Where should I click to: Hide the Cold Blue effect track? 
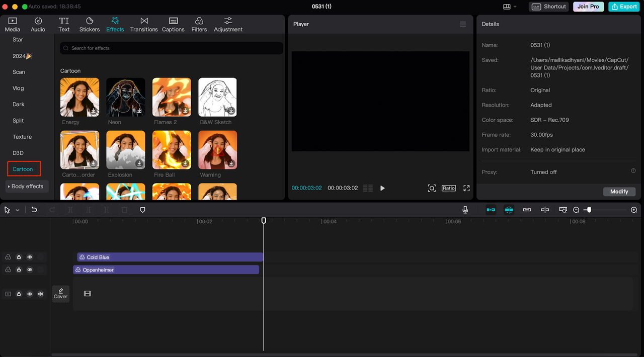pyautogui.click(x=30, y=257)
